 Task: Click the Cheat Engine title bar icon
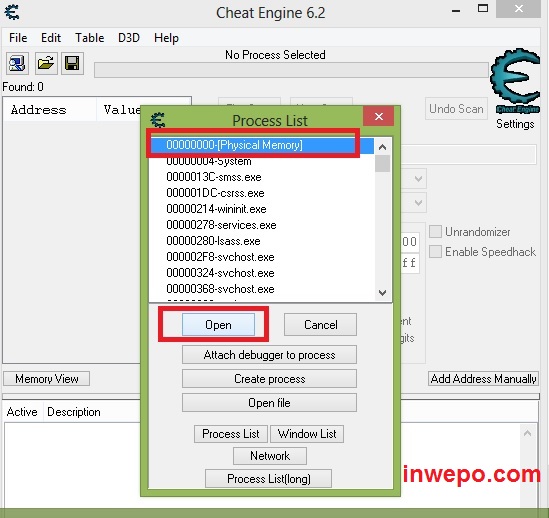[12, 12]
